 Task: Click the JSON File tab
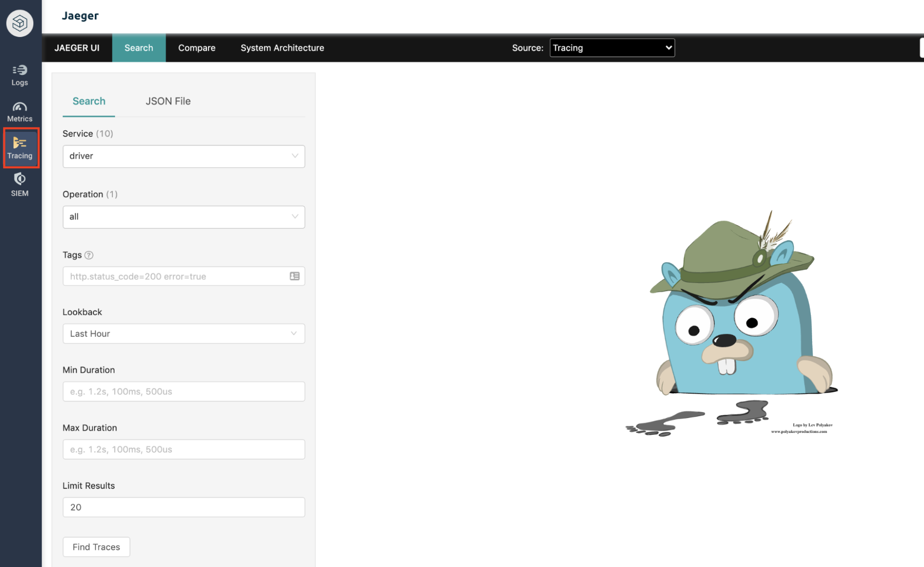(168, 101)
